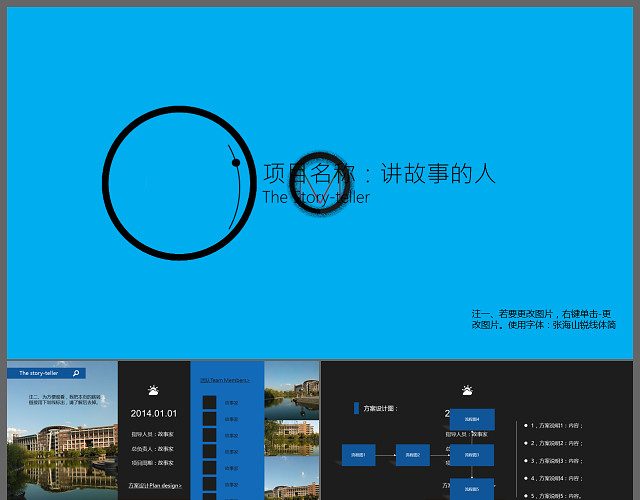Select the 流程图1 flowchart box
The height and width of the screenshot is (500, 640).
click(x=358, y=455)
